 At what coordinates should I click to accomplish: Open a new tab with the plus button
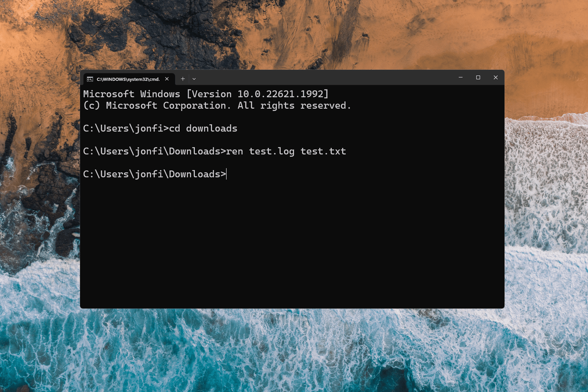coord(183,79)
